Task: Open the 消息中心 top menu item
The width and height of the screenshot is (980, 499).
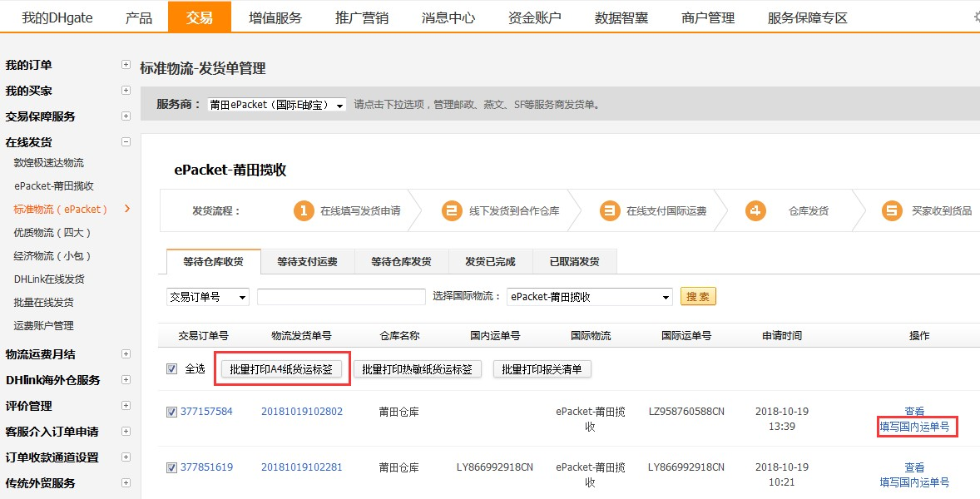Action: [x=448, y=16]
